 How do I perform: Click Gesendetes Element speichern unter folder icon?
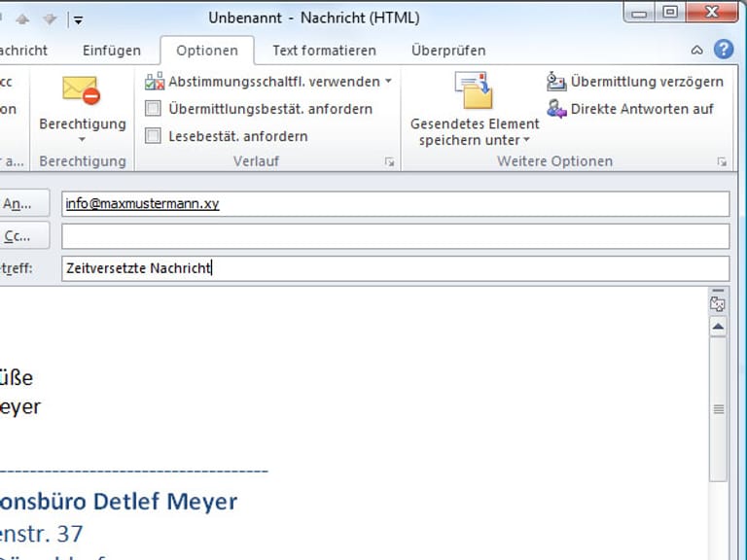474,90
